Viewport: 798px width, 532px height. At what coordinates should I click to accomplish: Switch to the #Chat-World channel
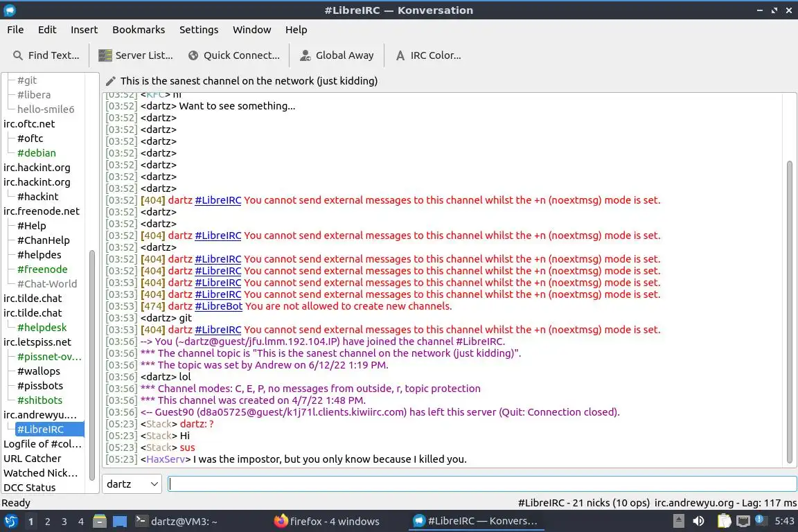click(47, 283)
